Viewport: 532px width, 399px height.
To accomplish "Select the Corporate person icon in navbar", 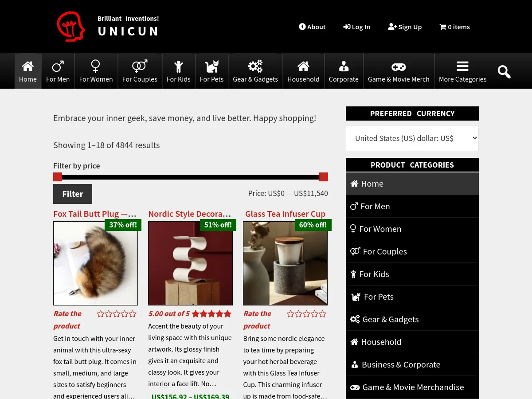I will click(x=344, y=66).
